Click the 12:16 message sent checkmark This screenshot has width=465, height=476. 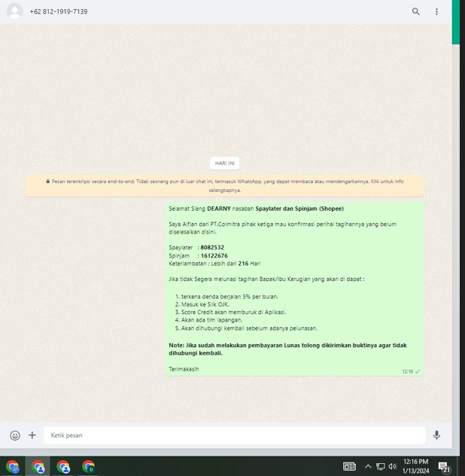(x=418, y=371)
